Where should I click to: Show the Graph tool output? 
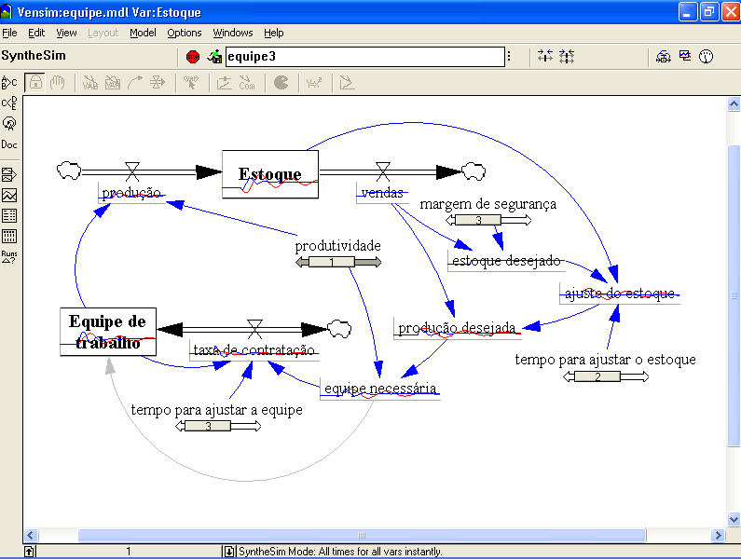tap(9, 196)
